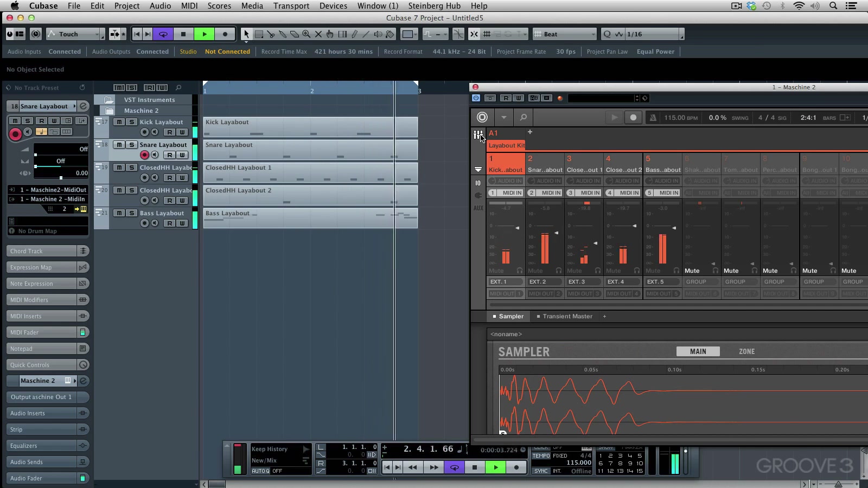Enable Write automation on Kick Layabout track
The image size is (868, 488).
(182, 132)
